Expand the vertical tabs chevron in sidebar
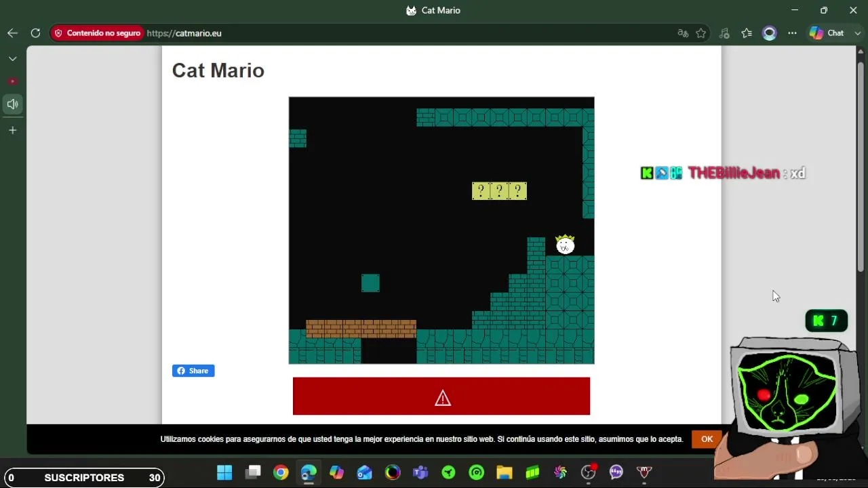The height and width of the screenshot is (488, 868). tap(12, 59)
